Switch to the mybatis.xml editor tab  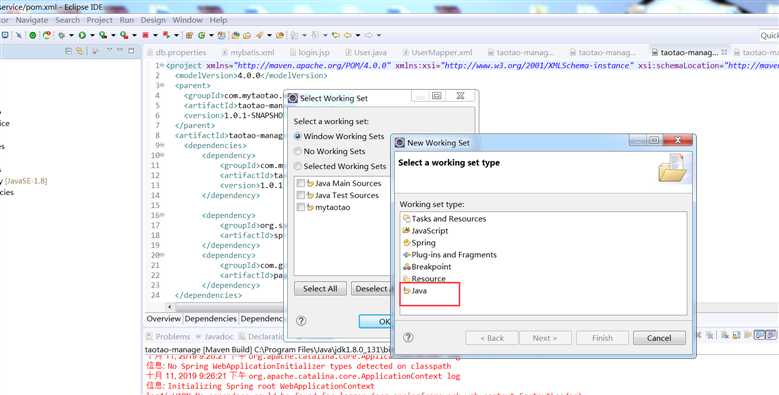tap(248, 52)
